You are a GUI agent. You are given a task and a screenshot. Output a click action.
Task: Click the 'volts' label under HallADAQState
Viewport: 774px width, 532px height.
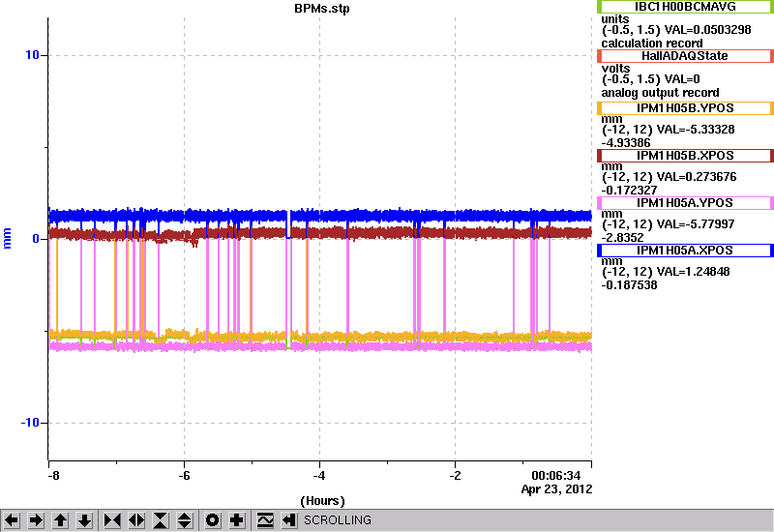[x=615, y=69]
